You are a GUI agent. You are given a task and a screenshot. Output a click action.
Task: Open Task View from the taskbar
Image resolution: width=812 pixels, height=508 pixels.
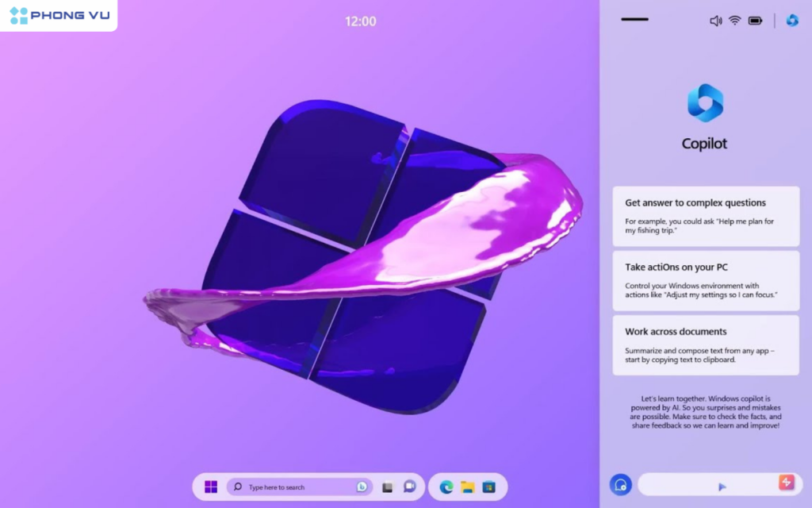pyautogui.click(x=388, y=487)
